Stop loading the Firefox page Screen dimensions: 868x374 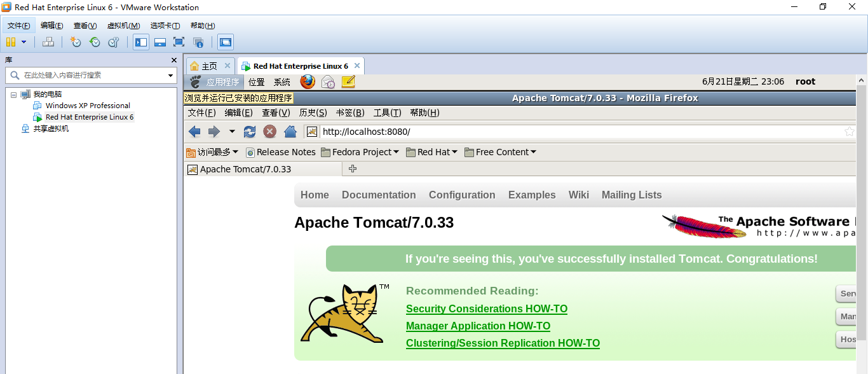coord(270,132)
